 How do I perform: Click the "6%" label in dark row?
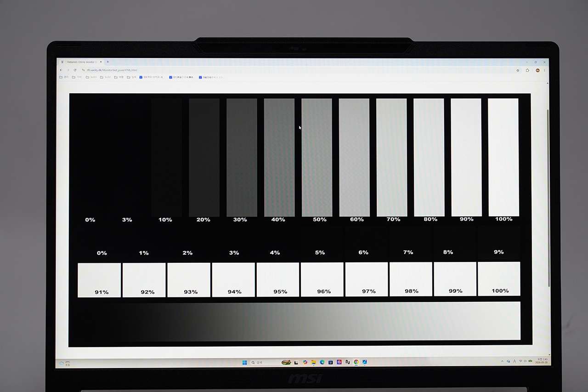tap(363, 252)
